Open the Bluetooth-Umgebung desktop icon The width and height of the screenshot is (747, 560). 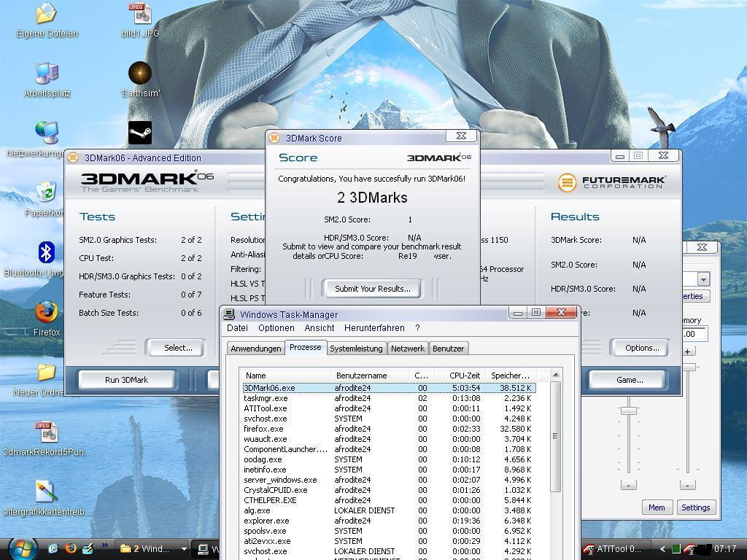point(46,252)
